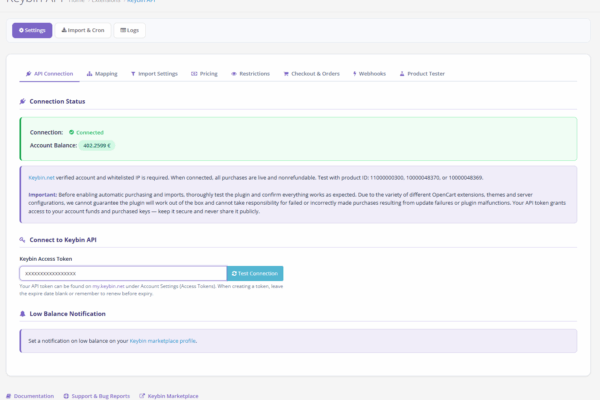Click the Settings gear button

(32, 30)
